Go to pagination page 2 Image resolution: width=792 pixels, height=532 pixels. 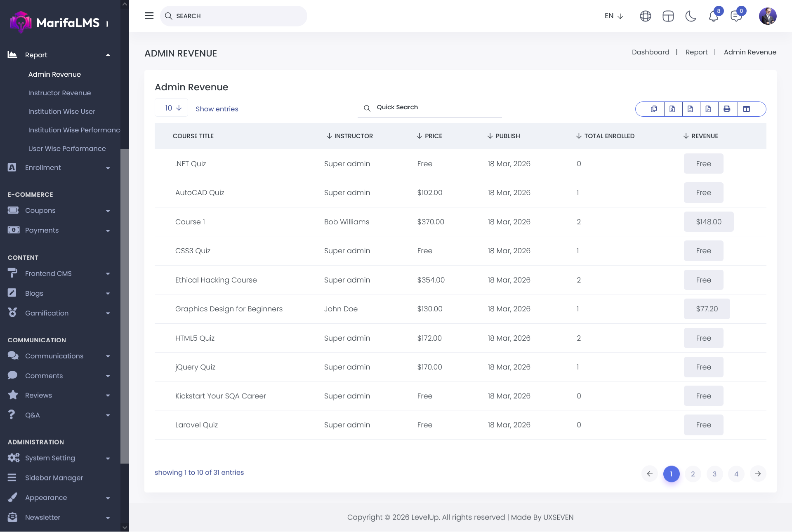(x=693, y=474)
